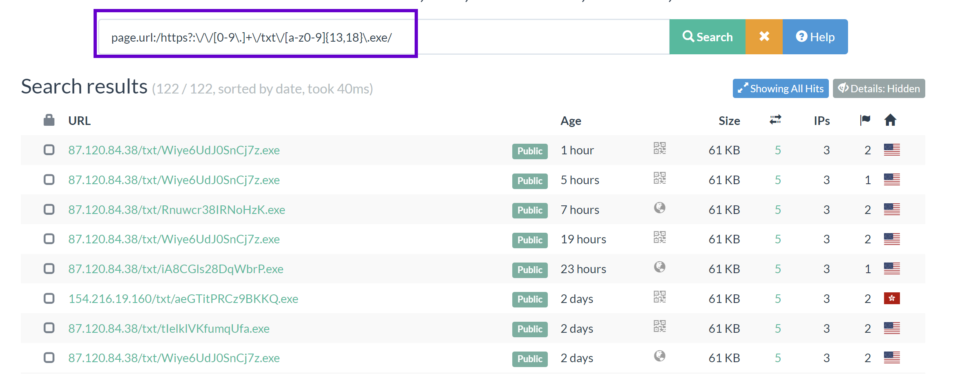Click the globe icon in the 23 hours row
Screen dimensions: 980x374
[x=660, y=267]
